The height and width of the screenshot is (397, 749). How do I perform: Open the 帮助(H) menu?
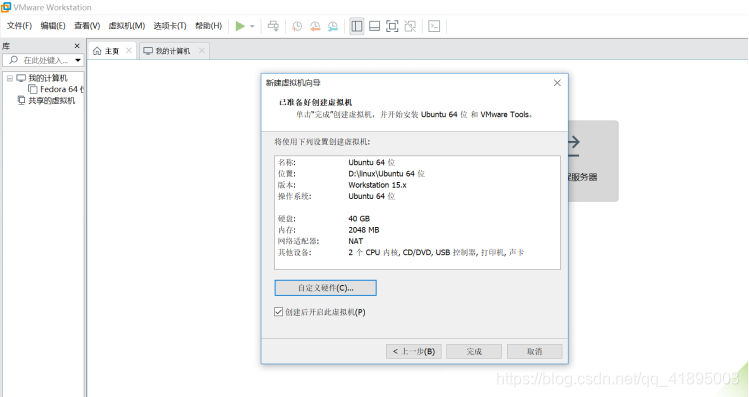point(208,26)
